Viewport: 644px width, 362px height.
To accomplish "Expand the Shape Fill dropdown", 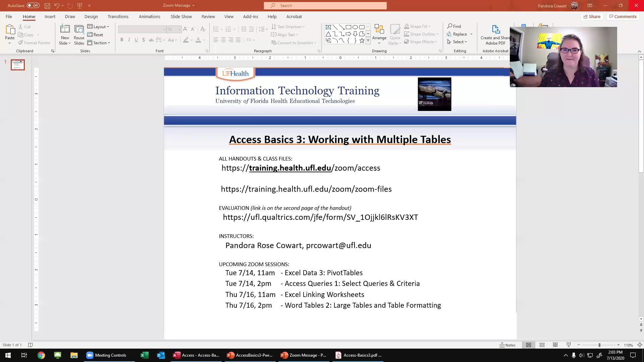I will click(x=428, y=26).
